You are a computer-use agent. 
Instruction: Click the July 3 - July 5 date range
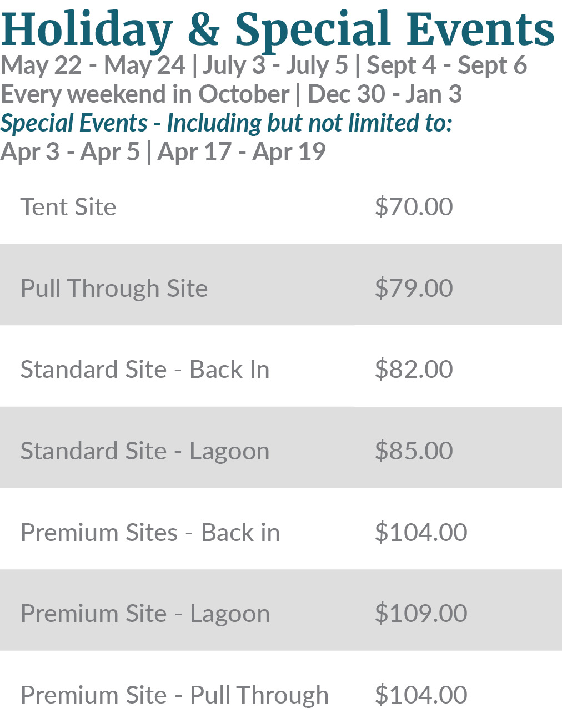[275, 65]
